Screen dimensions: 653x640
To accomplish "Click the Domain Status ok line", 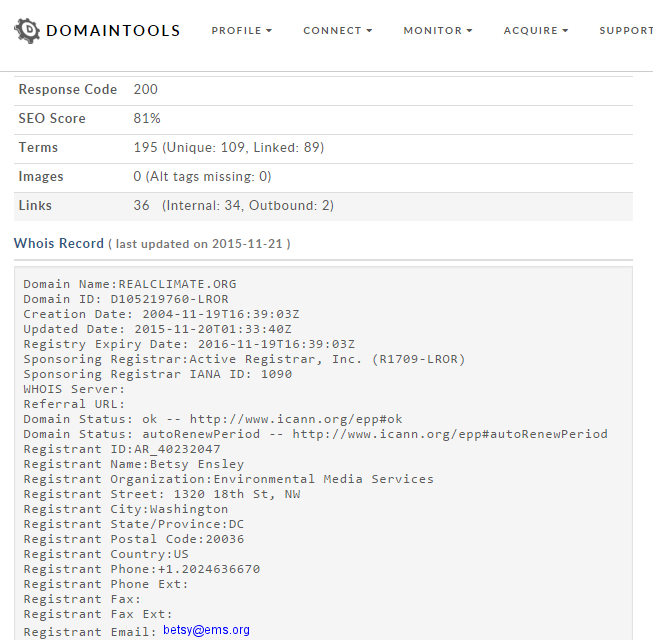I will click(213, 419).
